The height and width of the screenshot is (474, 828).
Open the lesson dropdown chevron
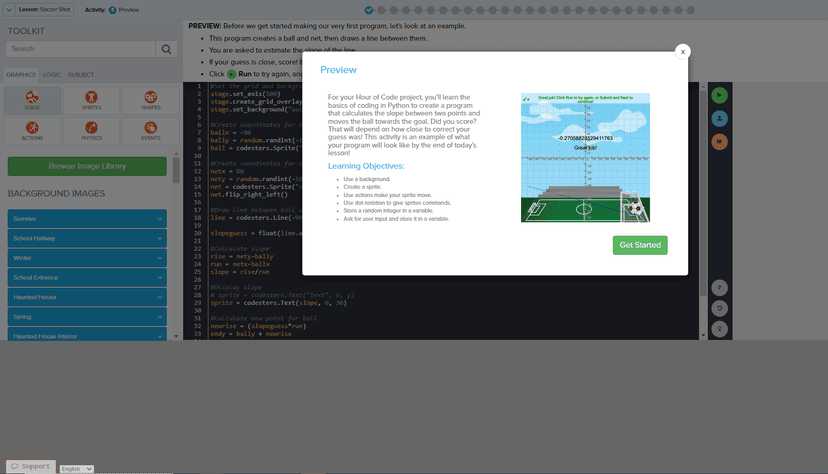coord(9,10)
